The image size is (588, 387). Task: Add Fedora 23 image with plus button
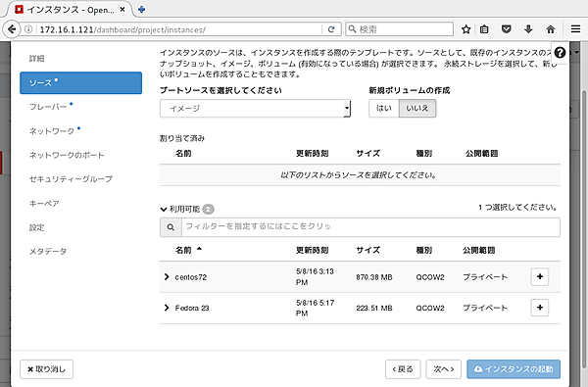540,308
